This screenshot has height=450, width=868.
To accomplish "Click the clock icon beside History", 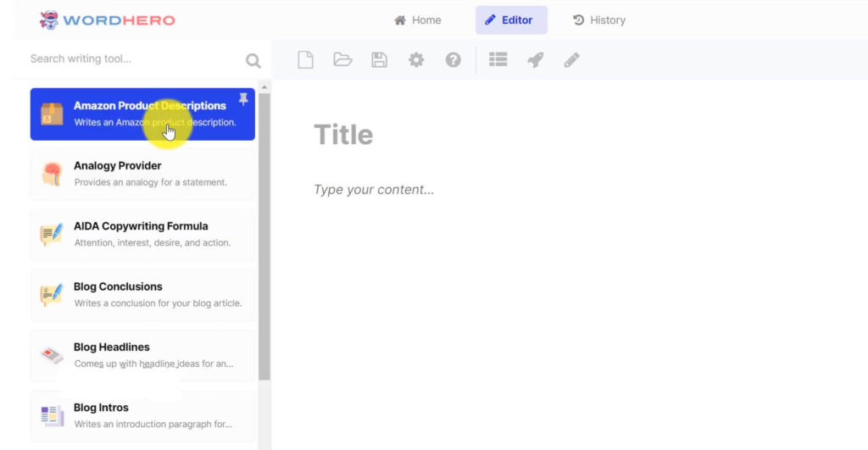I will point(578,20).
